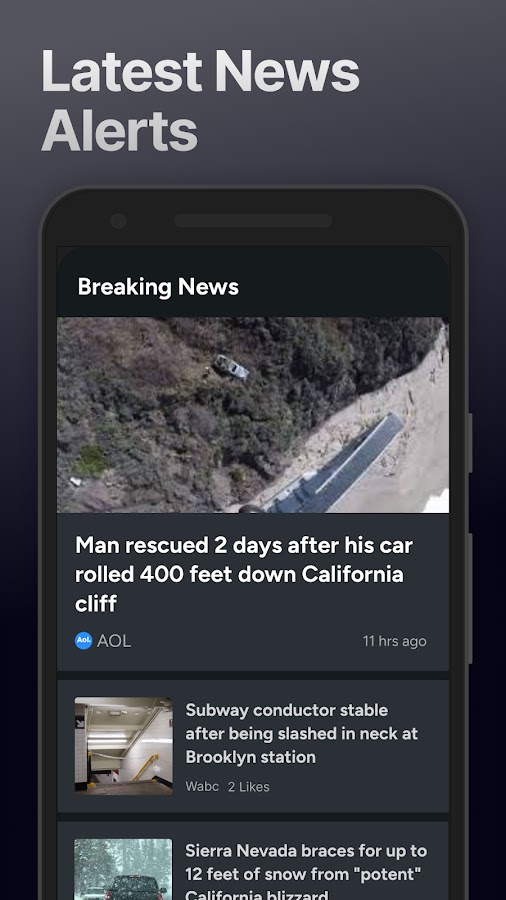Read 'Subway conductor stable' article
This screenshot has width=506, height=900.
[x=302, y=734]
